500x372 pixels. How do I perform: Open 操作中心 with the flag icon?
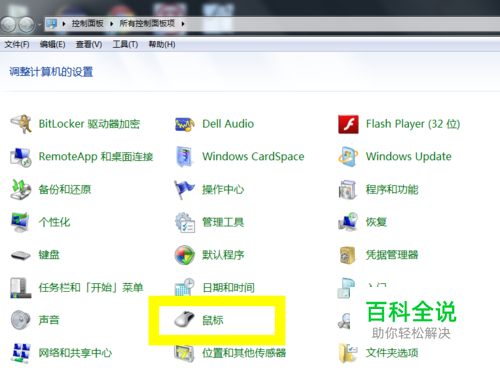click(209, 189)
